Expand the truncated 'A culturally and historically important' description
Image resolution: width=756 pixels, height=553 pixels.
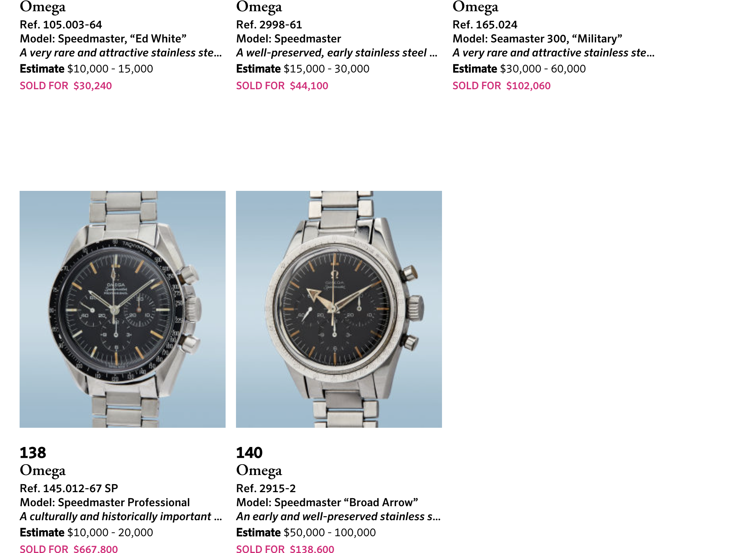tap(121, 517)
